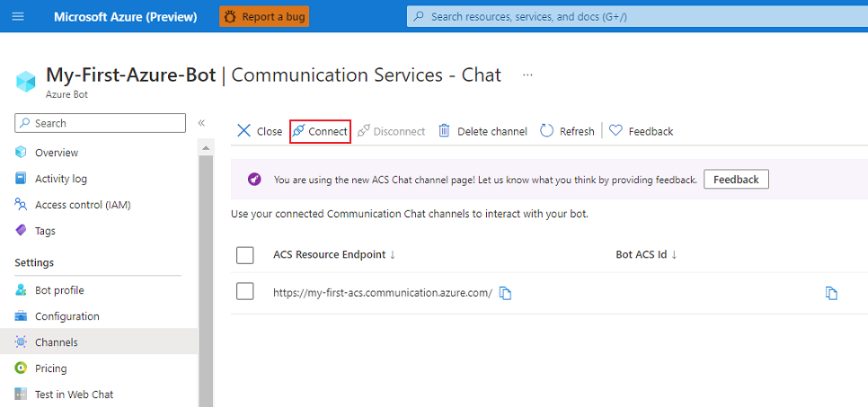Sort by ACS Resource Endpoint column
Viewport: 868px width, 407px height.
[333, 255]
